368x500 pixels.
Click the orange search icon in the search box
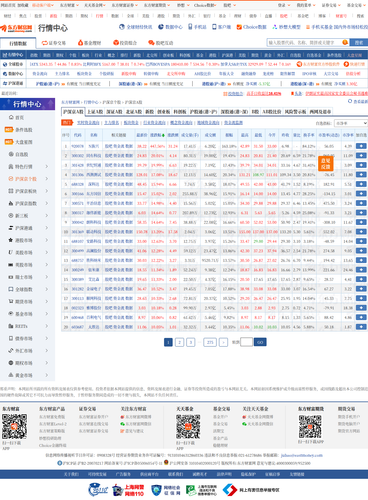pyautogui.click(x=345, y=42)
